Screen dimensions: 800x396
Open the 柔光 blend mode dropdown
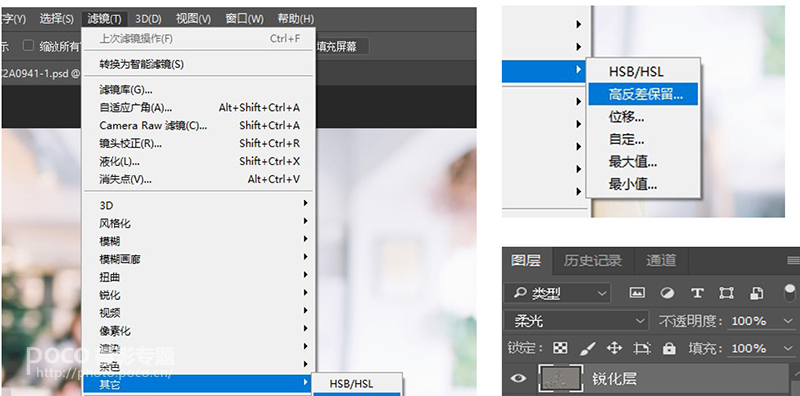click(576, 321)
